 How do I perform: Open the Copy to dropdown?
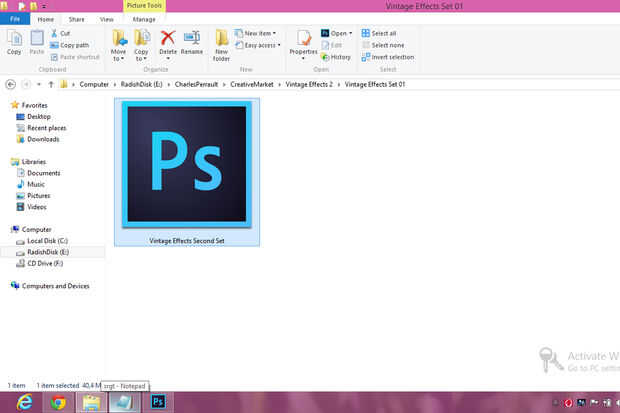(141, 45)
